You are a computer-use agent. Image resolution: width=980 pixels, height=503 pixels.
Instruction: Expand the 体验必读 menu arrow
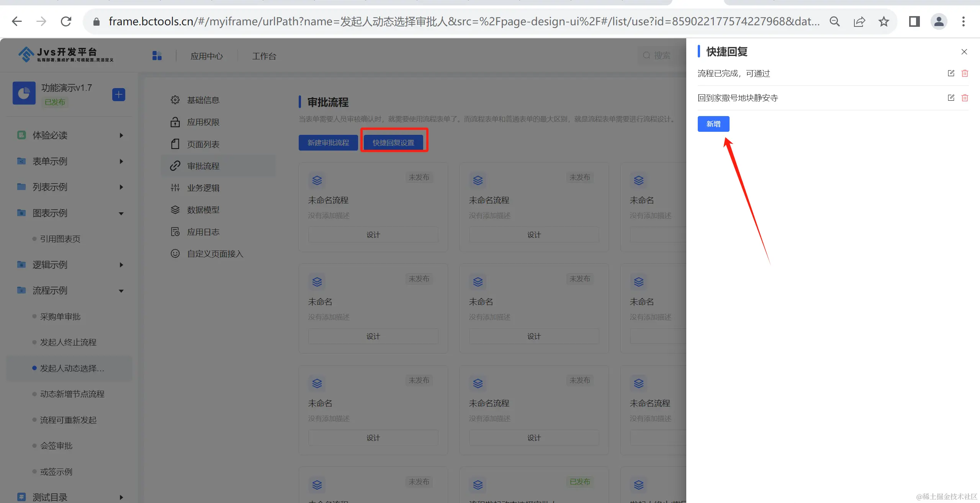click(x=121, y=135)
